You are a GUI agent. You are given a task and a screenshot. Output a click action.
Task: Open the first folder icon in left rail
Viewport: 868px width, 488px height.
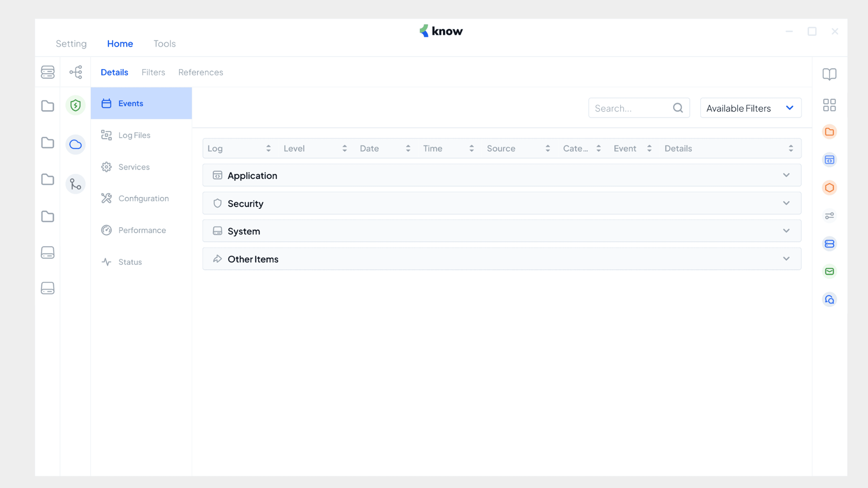47,106
